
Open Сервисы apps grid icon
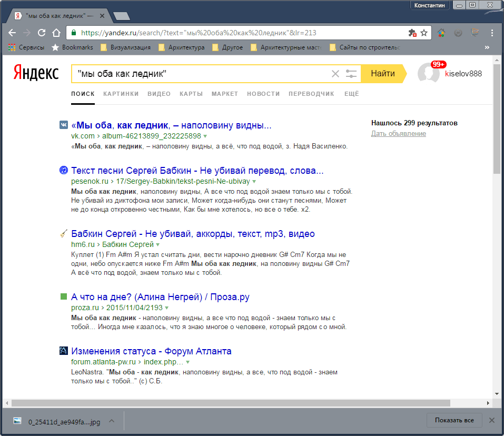click(12, 47)
